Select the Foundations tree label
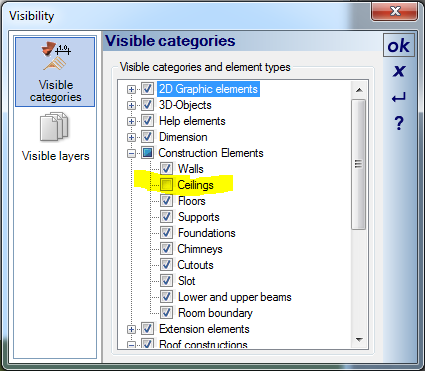 click(x=207, y=233)
